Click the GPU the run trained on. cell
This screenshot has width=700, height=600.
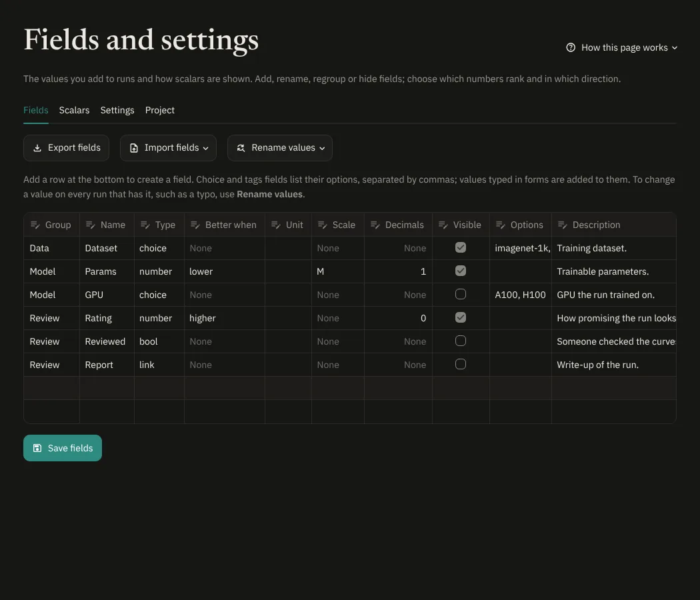tap(614, 295)
